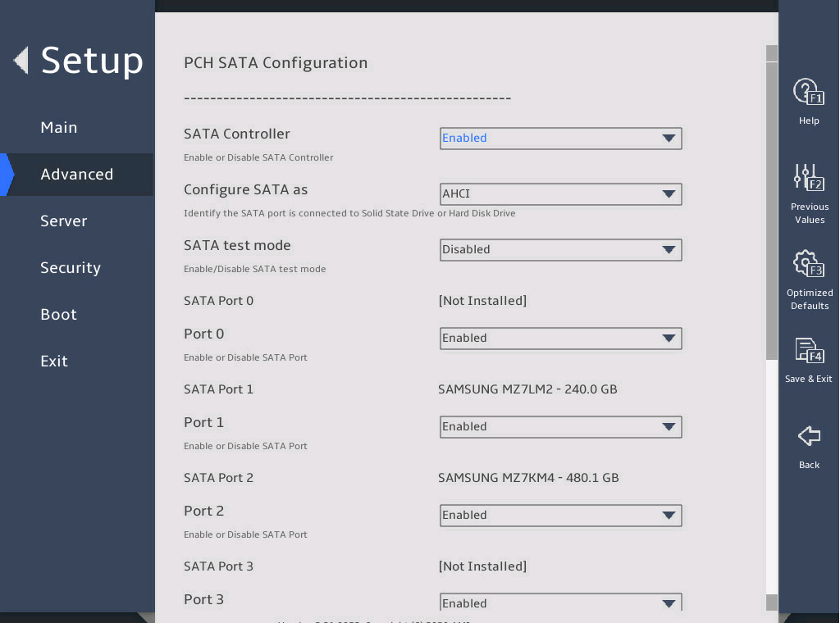The width and height of the screenshot is (840, 623).
Task: Expand the Configure SATA as dropdown
Action: pos(560,194)
